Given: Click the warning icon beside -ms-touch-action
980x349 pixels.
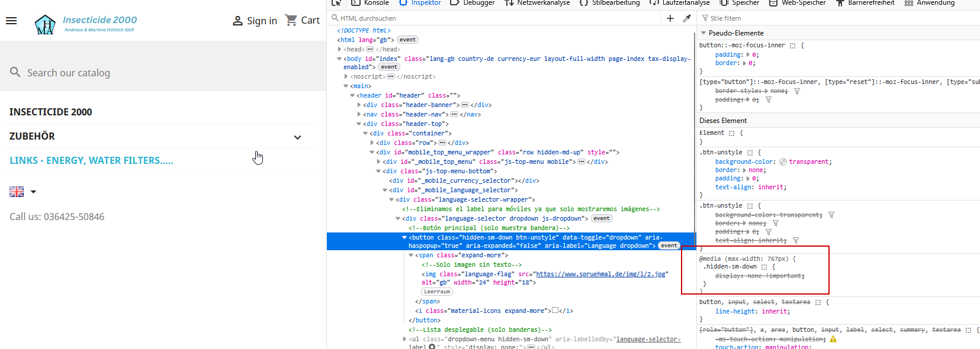Looking at the screenshot, I should tap(833, 339).
